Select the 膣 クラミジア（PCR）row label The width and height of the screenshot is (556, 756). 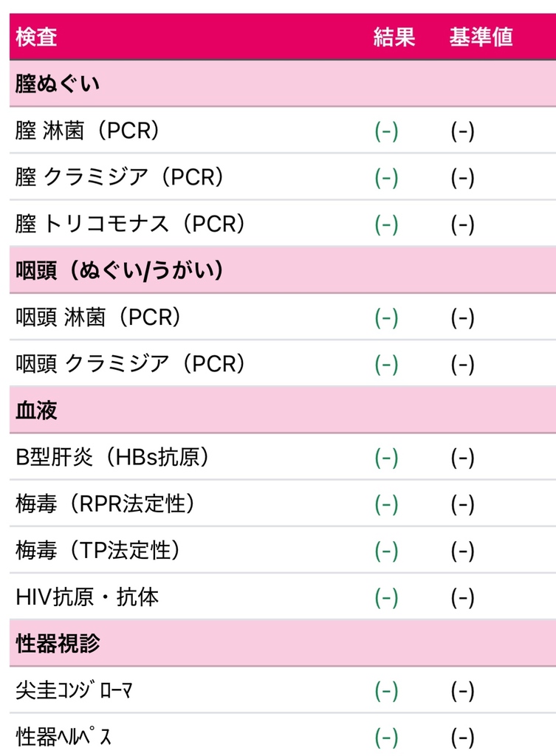120,177
